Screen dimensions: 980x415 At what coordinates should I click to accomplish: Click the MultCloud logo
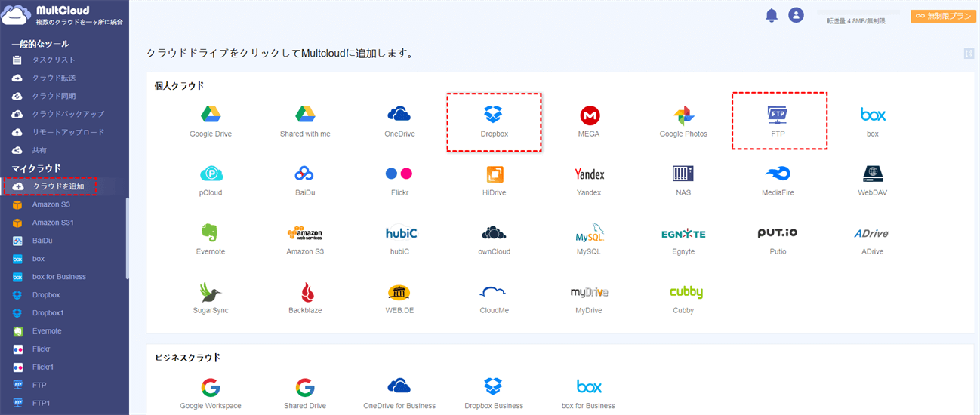tap(63, 15)
